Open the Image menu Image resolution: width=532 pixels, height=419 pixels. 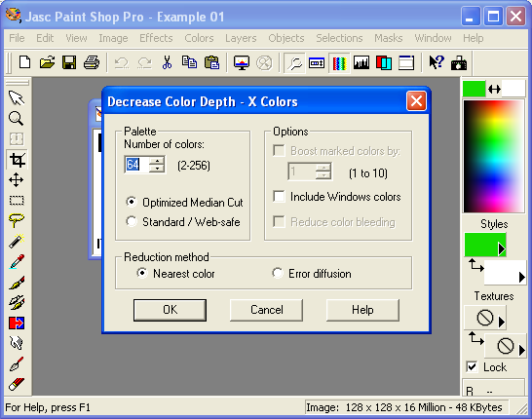point(113,38)
